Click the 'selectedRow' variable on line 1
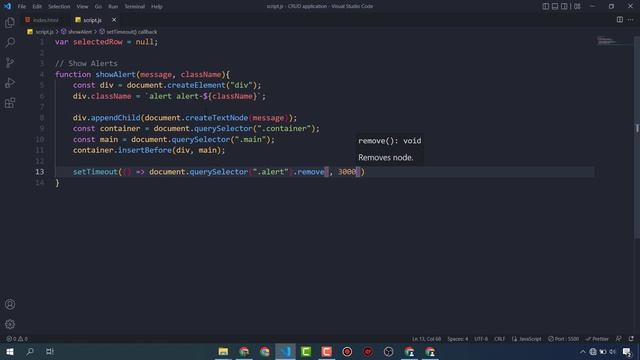This screenshot has height=360, width=640. (98, 42)
